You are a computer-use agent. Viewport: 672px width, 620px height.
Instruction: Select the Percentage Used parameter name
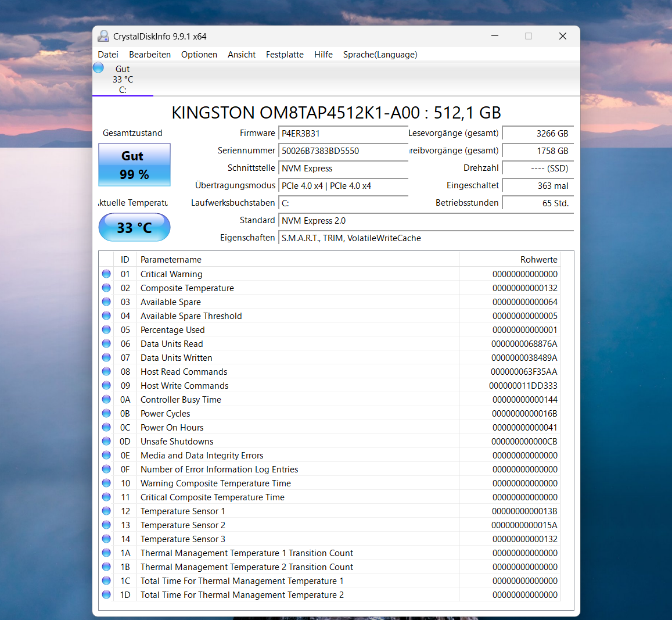coord(173,329)
